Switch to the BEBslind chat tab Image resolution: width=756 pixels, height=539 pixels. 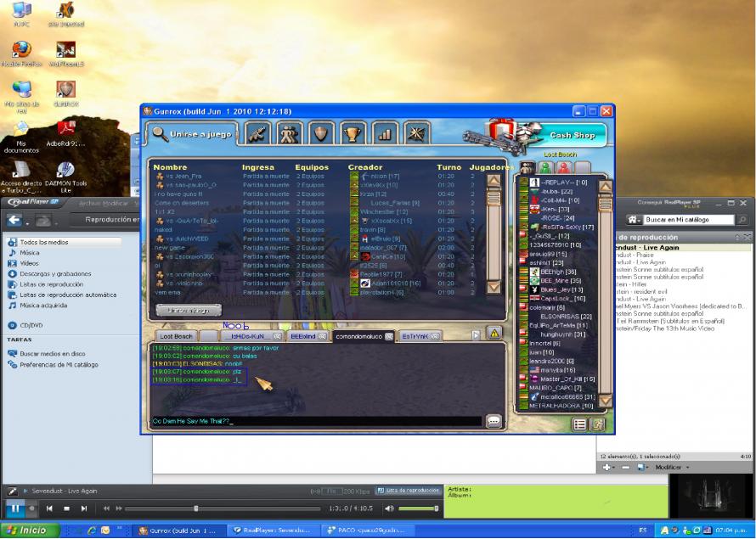click(x=303, y=336)
